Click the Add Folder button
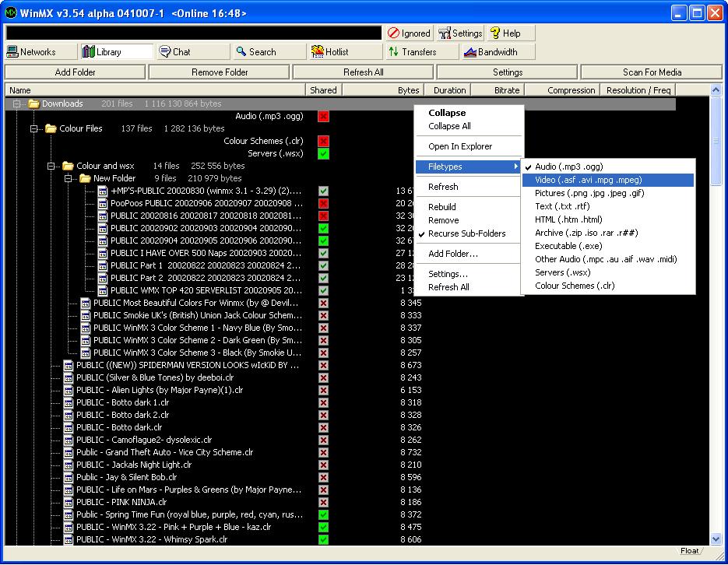This screenshot has width=728, height=565. (x=76, y=72)
